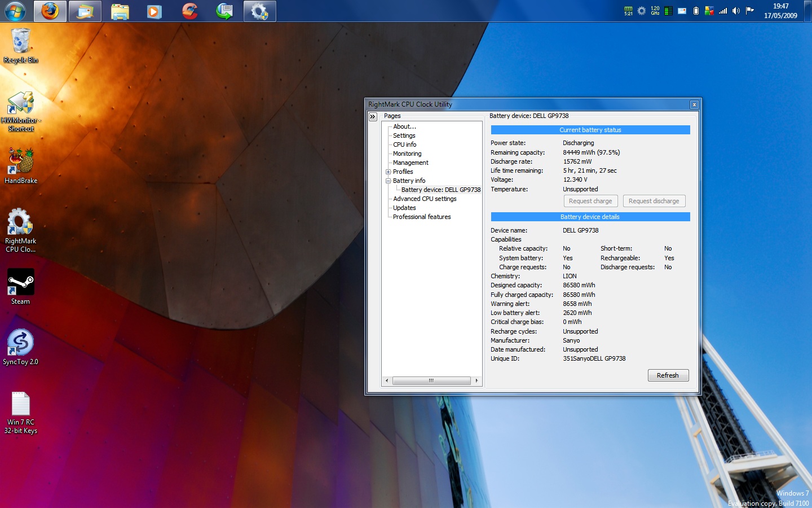This screenshot has width=812, height=508.
Task: Open the Windows Start menu orb
Action: click(x=15, y=11)
